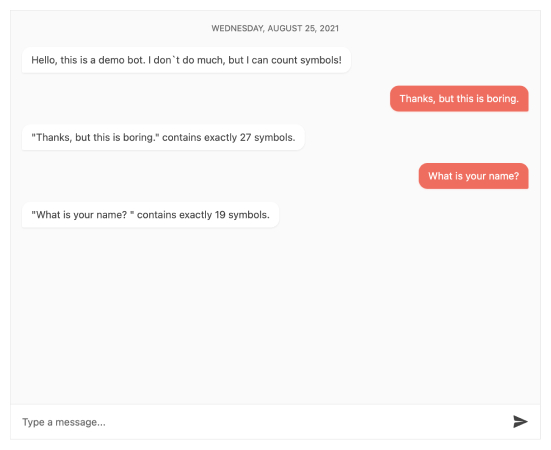Image resolution: width=551 pixels, height=450 pixels.
Task: Click the bot reply mentioning 19 symbols
Action: pyautogui.click(x=150, y=215)
